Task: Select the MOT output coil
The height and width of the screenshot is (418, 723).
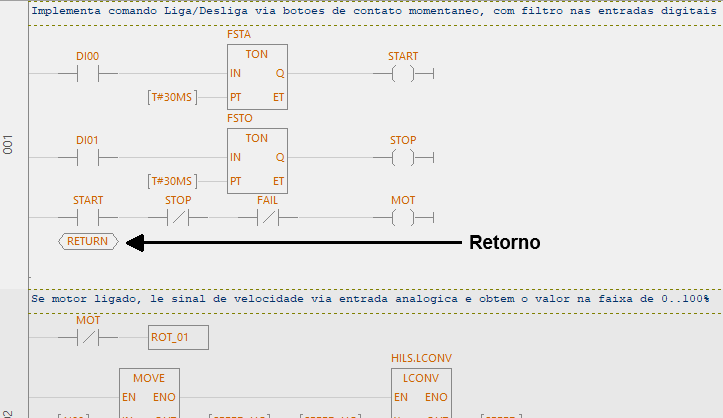Action: (403, 218)
